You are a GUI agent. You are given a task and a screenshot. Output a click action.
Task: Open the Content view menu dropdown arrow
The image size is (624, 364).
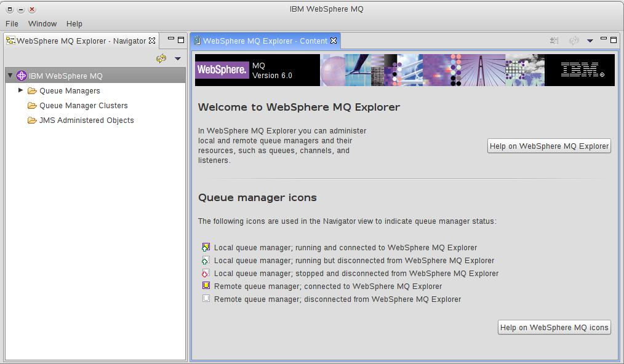point(590,41)
